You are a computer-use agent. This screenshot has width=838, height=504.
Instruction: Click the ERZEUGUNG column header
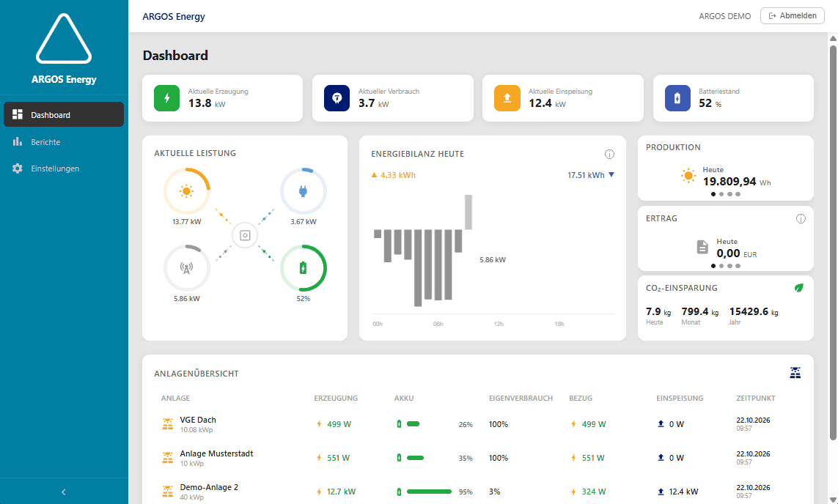coord(336,399)
